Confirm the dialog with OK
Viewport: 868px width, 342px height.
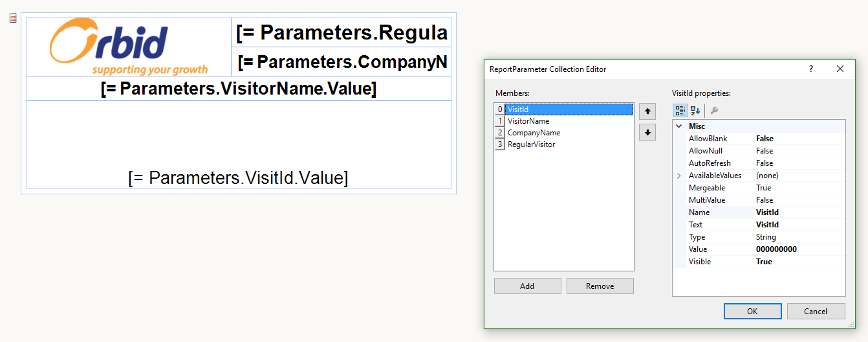pos(752,311)
